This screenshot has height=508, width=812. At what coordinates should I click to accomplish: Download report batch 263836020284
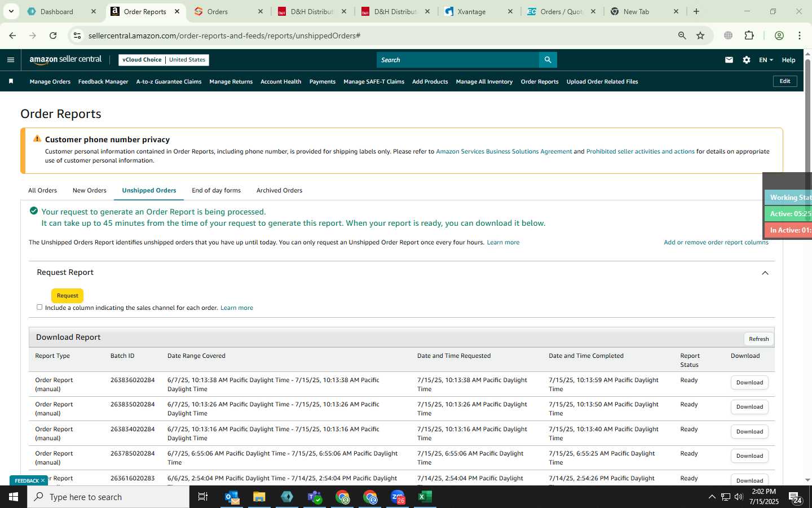749,382
